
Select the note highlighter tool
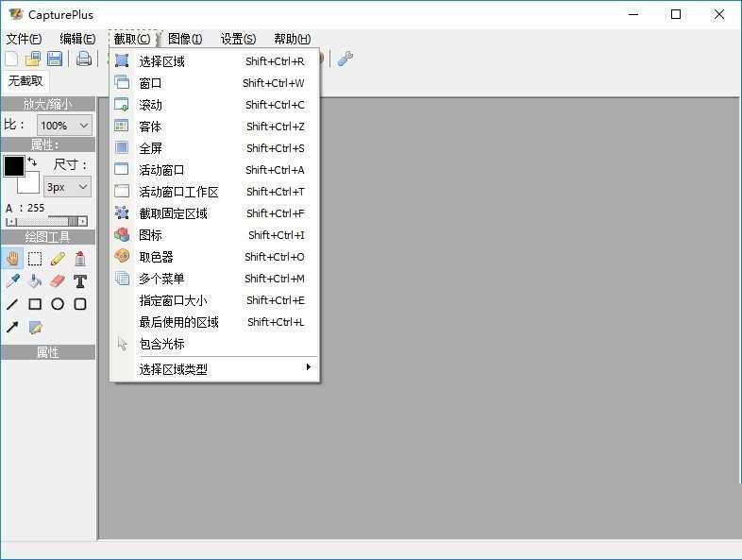[x=35, y=327]
